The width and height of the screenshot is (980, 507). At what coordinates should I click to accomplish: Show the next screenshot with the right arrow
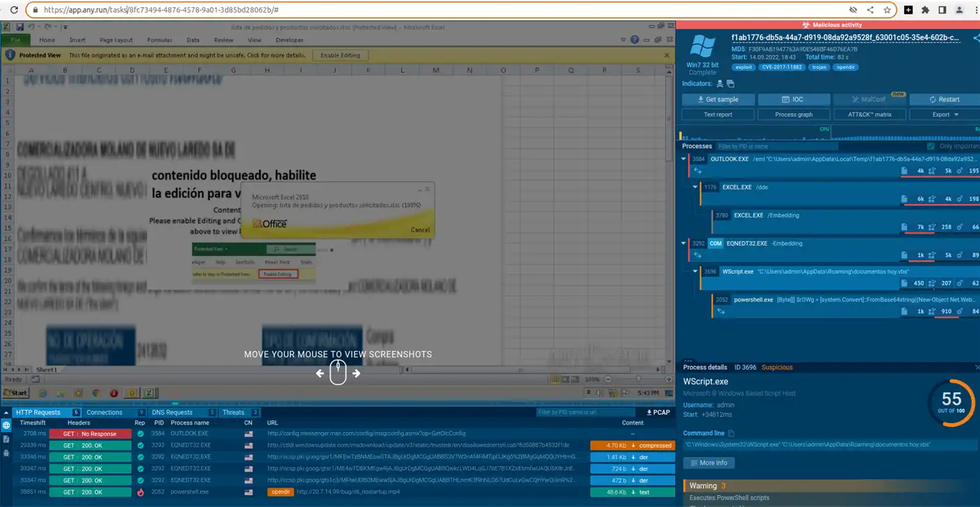click(x=357, y=374)
